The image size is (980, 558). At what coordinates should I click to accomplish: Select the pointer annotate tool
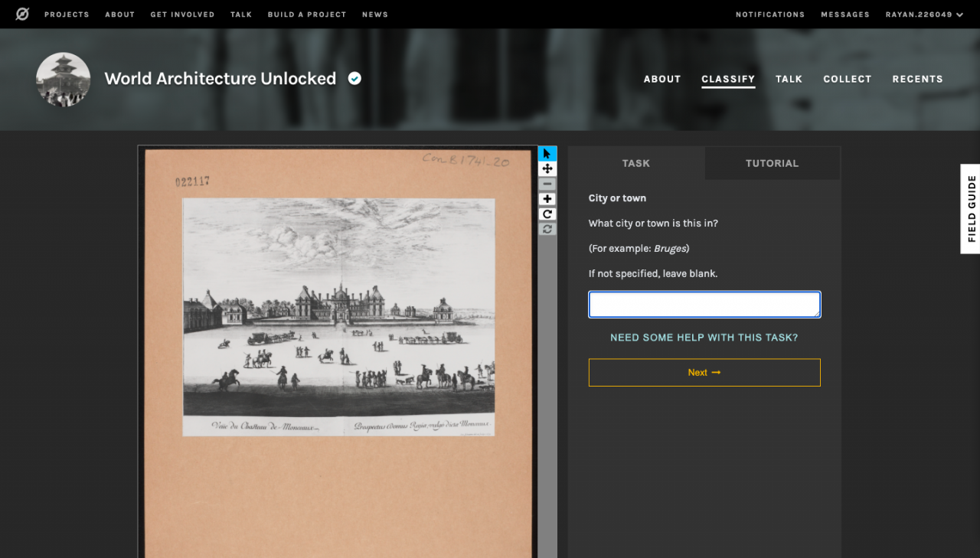[x=547, y=154]
